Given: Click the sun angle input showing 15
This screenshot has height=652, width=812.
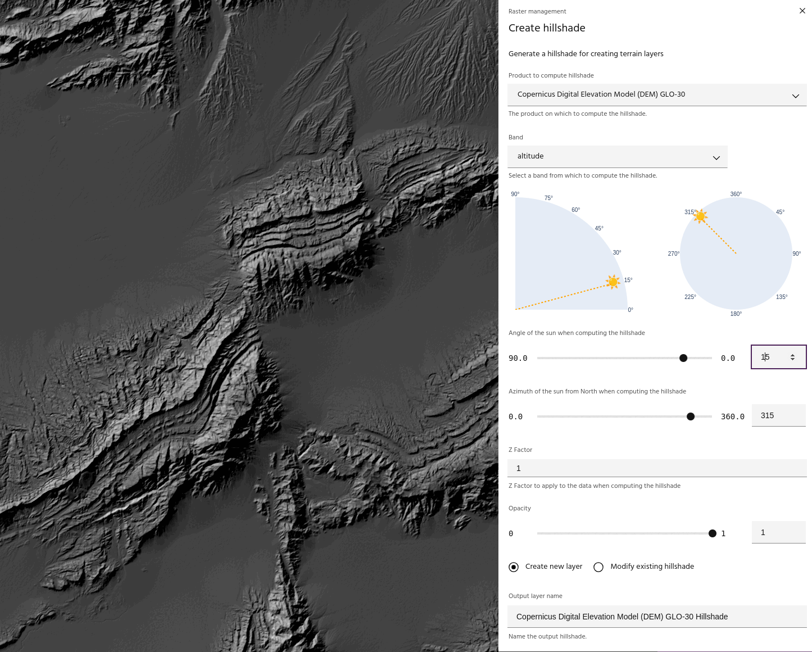Looking at the screenshot, I should (771, 357).
